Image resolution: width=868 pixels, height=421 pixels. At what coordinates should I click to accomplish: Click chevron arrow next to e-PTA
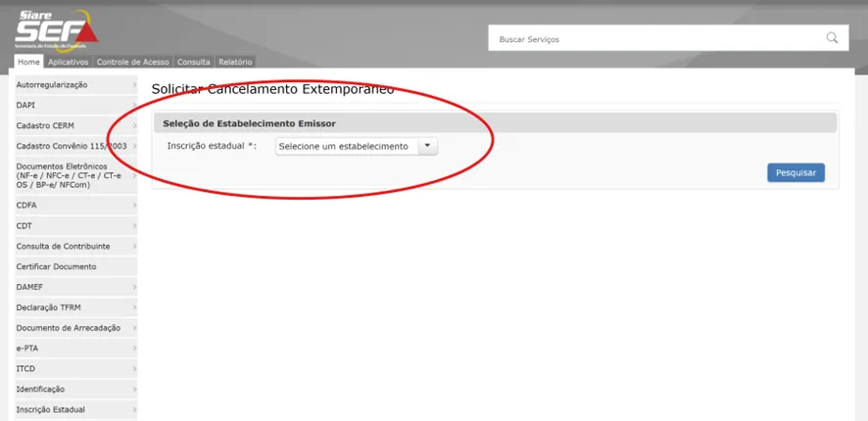134,349
